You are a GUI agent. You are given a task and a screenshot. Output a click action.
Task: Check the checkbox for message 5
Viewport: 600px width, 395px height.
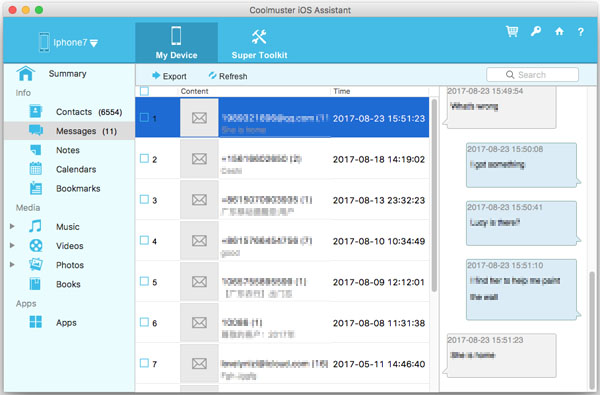click(x=144, y=281)
